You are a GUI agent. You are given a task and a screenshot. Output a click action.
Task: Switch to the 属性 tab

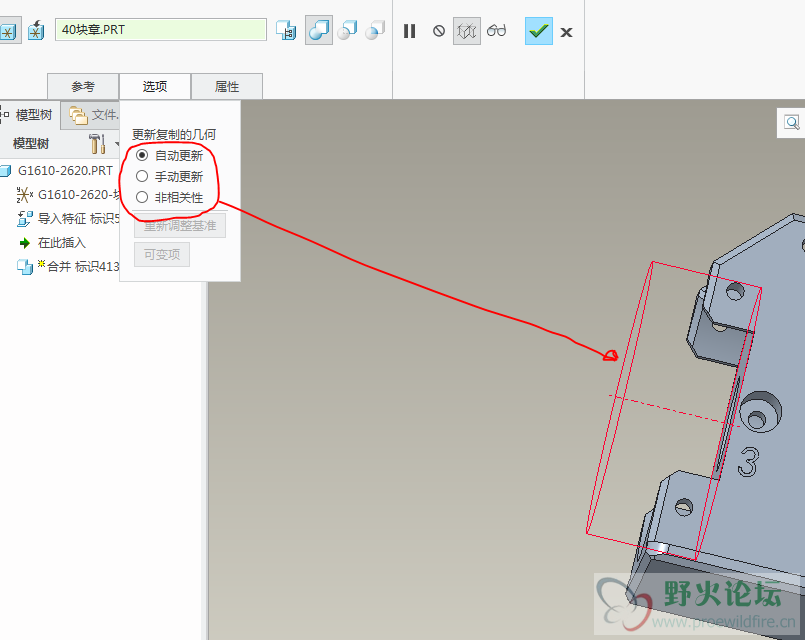[x=227, y=87]
